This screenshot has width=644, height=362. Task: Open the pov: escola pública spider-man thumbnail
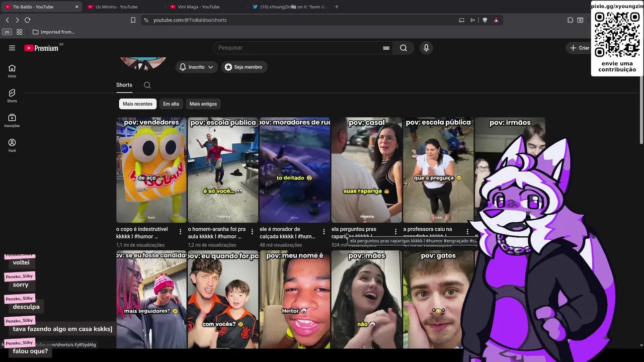223,170
